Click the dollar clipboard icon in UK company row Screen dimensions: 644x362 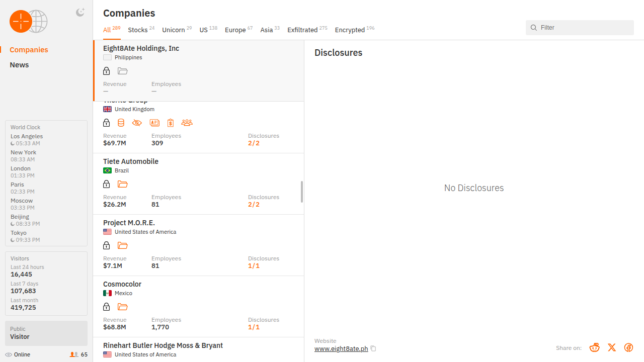(171, 123)
